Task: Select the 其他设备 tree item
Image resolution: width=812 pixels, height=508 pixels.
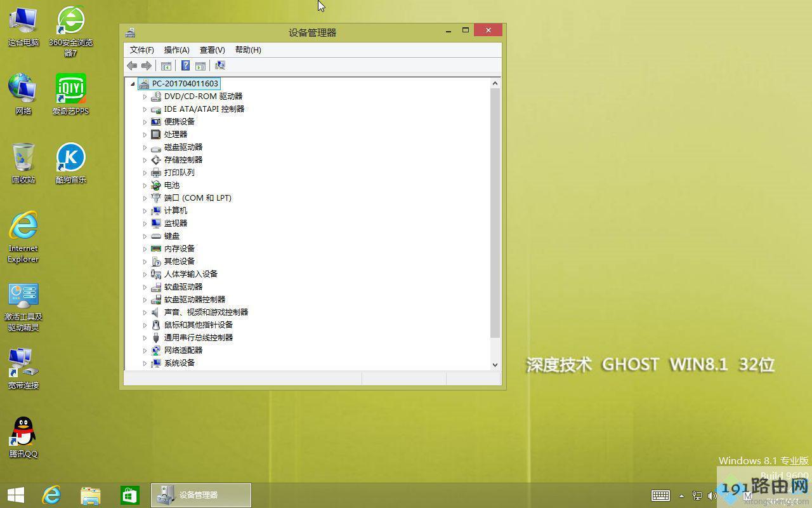Action: [180, 261]
